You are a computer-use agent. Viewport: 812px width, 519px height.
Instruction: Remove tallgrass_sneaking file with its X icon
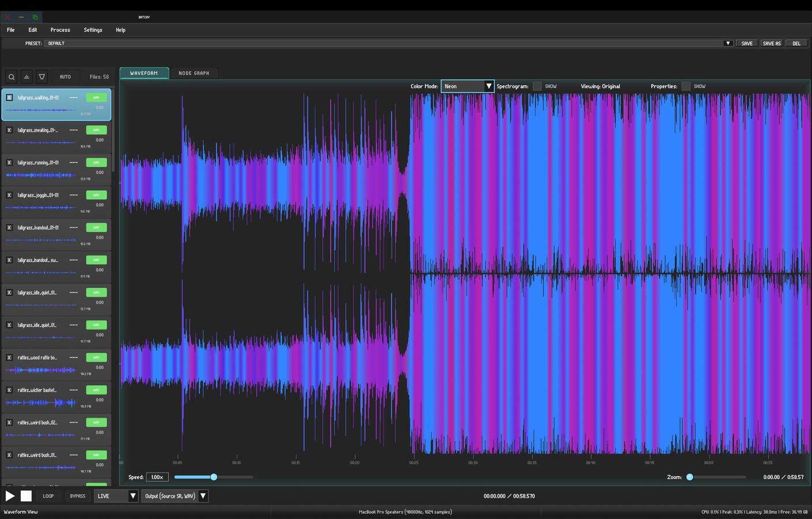9,130
